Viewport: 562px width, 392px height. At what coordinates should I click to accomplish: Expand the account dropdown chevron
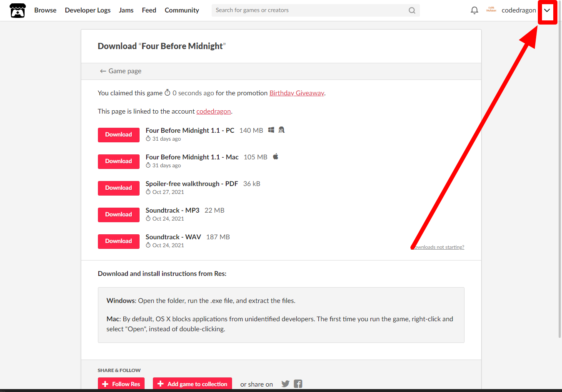[x=547, y=10]
